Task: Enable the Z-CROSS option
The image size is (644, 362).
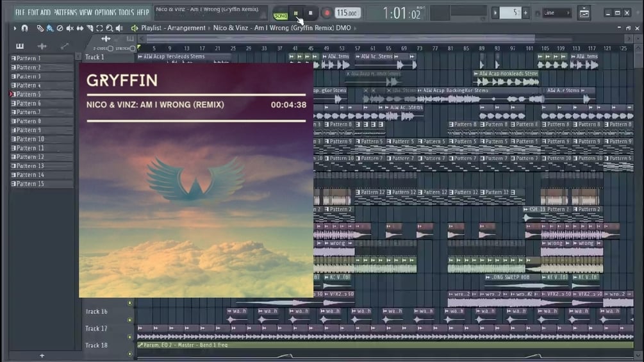Action: tap(110, 49)
